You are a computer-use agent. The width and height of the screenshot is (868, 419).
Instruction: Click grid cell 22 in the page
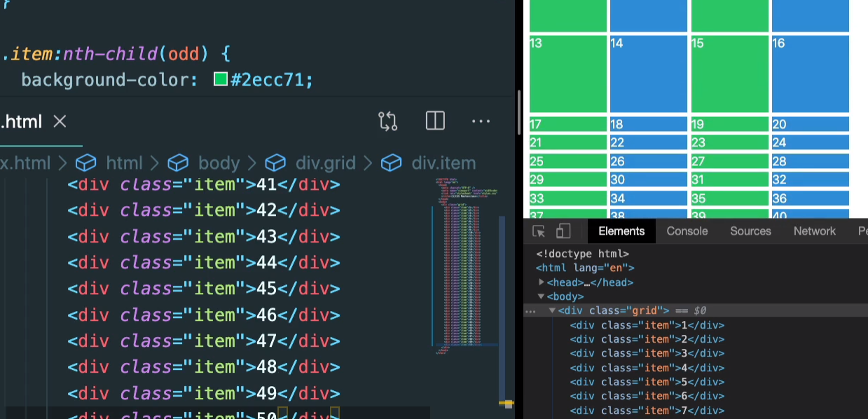[x=649, y=143]
